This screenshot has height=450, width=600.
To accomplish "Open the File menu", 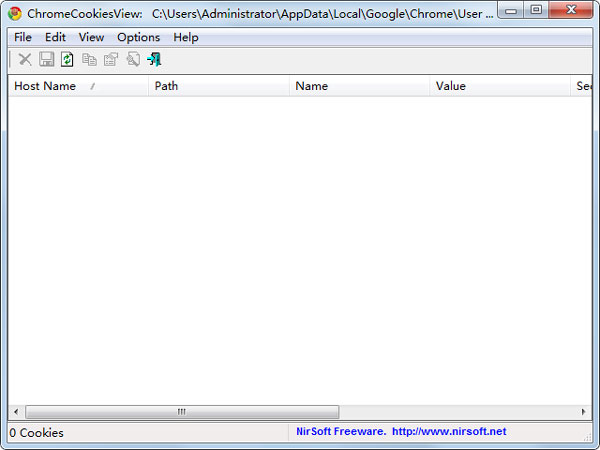I will click(23, 37).
